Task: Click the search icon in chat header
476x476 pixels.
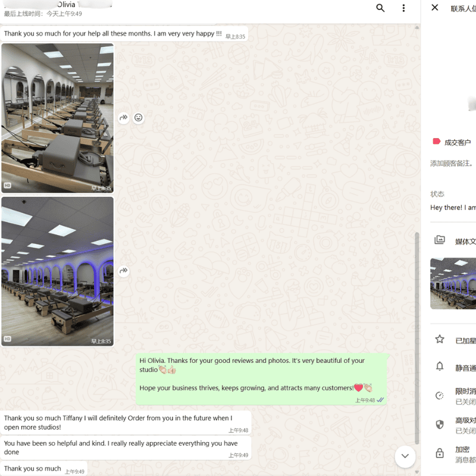Action: [x=380, y=8]
